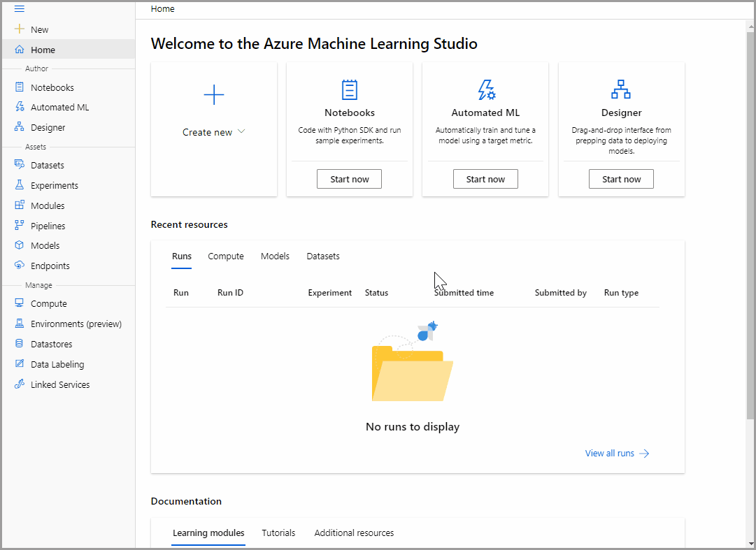
Task: Click the large plus Create new icon
Action: pos(213,95)
